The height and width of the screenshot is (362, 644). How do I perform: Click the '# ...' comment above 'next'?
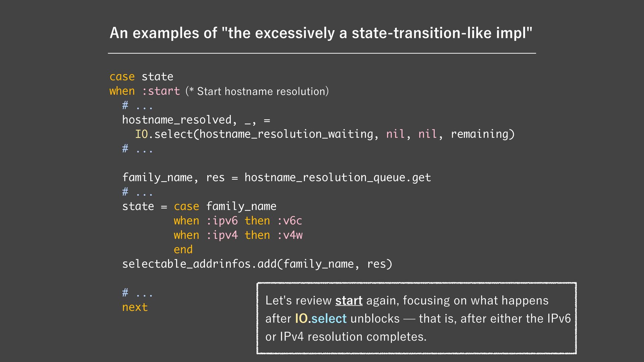(x=138, y=293)
